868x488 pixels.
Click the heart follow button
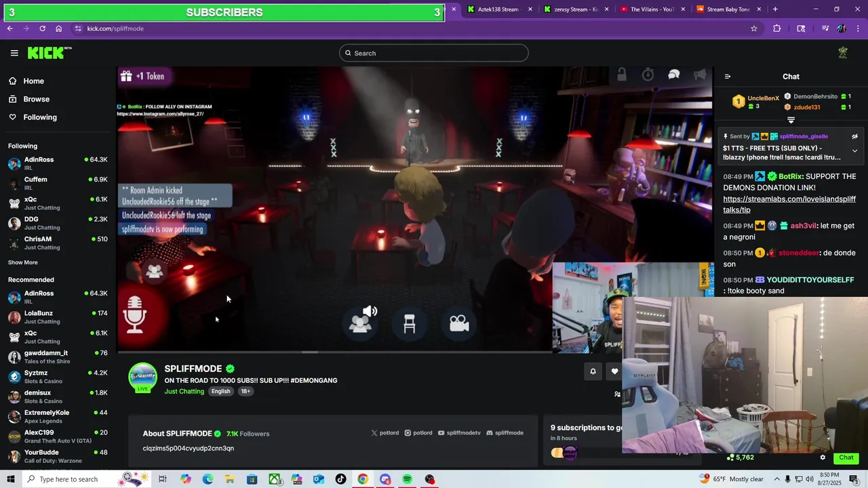click(x=614, y=371)
